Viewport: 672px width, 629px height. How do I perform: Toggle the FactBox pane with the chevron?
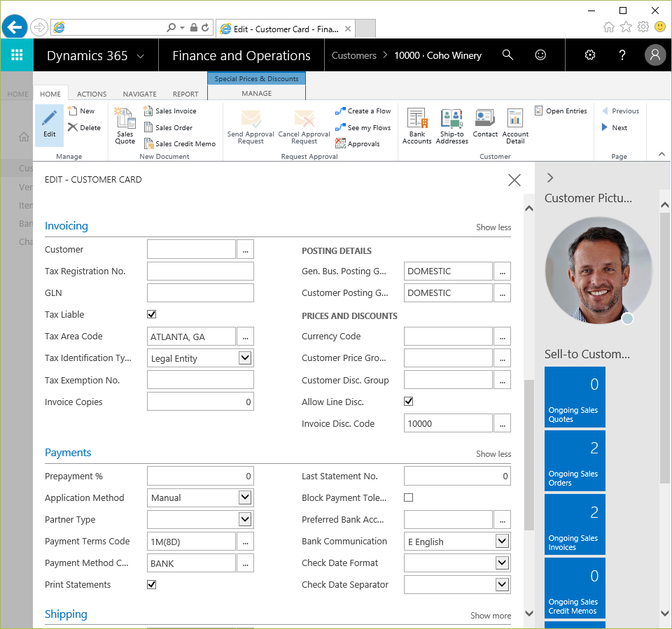[550, 178]
